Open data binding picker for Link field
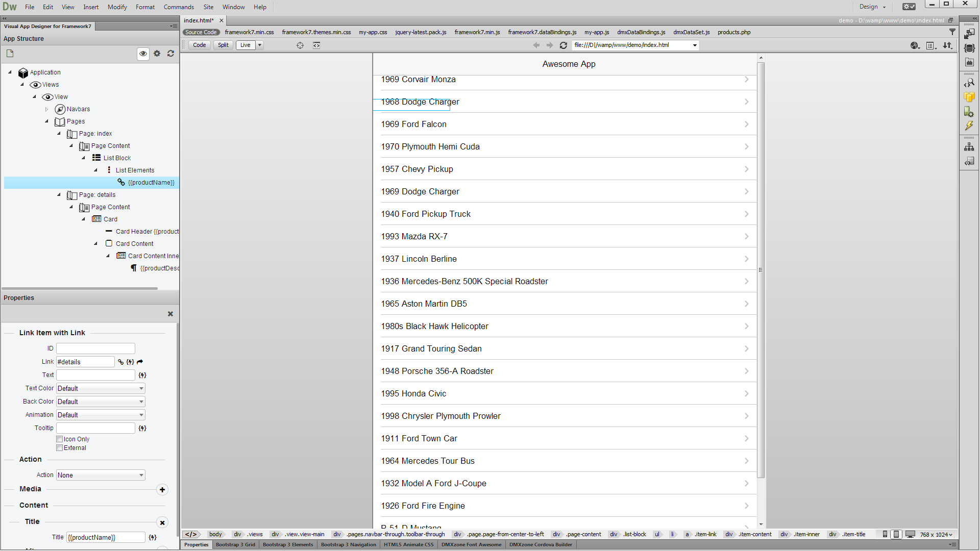980x551 pixels. point(130,362)
